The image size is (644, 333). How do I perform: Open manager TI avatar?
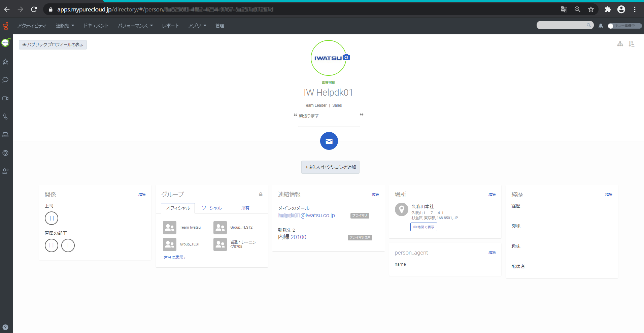click(52, 218)
